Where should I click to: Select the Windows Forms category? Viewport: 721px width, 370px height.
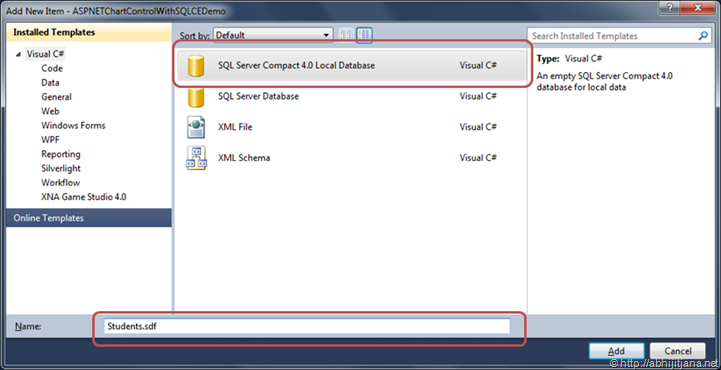[x=73, y=125]
